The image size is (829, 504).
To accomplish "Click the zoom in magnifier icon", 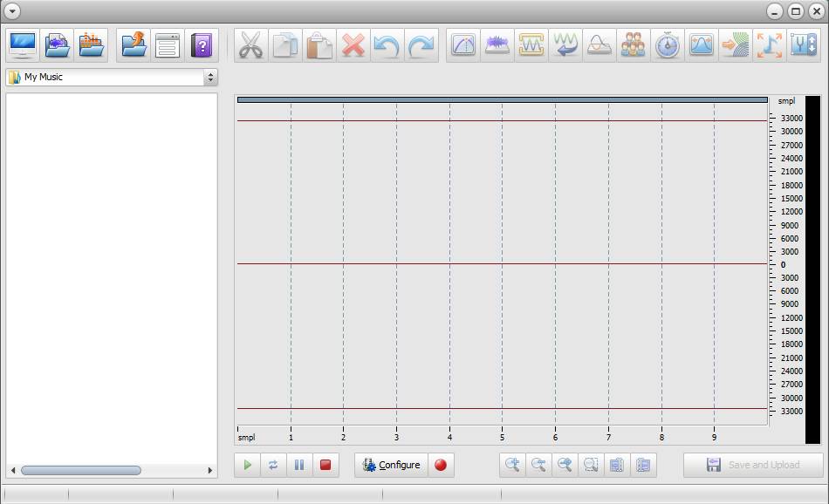I will click(512, 465).
